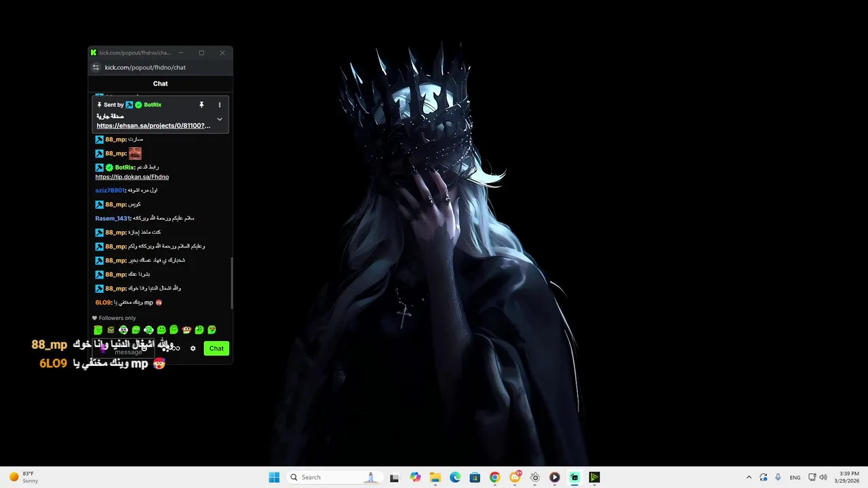The height and width of the screenshot is (488, 868).
Task: Expand the pinned message with the chevron
Action: click(x=219, y=119)
